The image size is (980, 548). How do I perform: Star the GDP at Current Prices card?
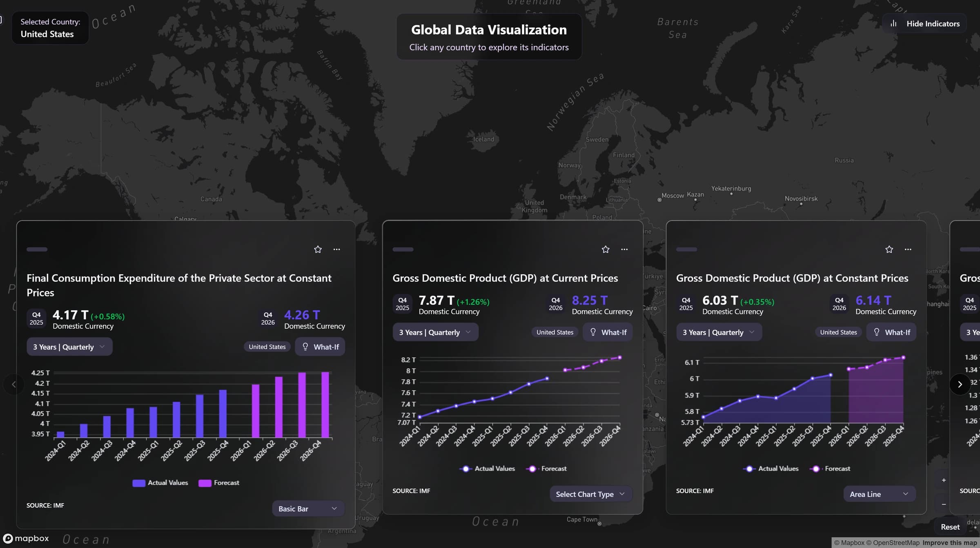click(605, 249)
